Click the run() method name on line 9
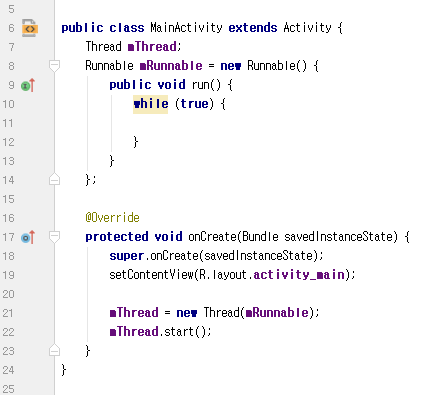Viewport: 422px width, 395px height. (x=206, y=85)
